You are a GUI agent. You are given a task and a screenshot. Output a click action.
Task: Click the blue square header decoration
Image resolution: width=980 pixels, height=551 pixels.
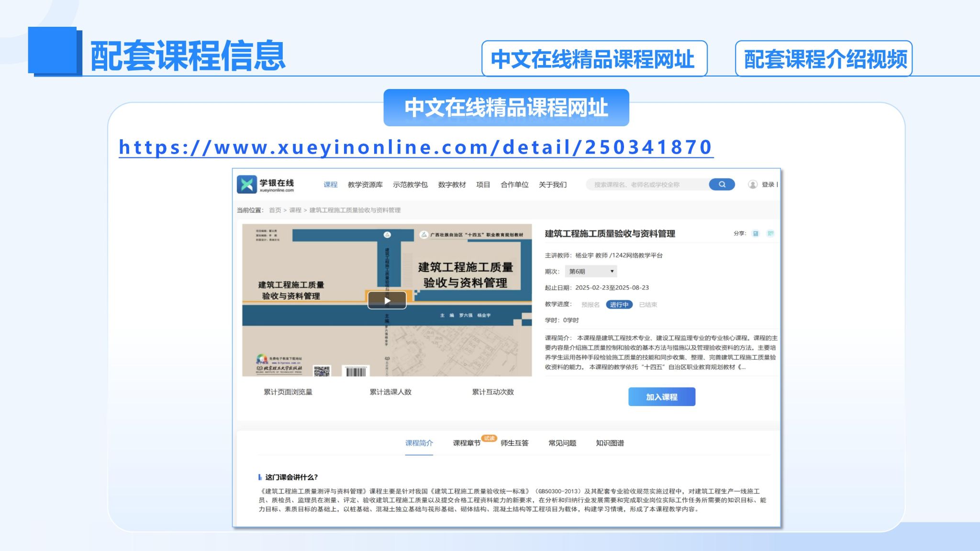53,51
